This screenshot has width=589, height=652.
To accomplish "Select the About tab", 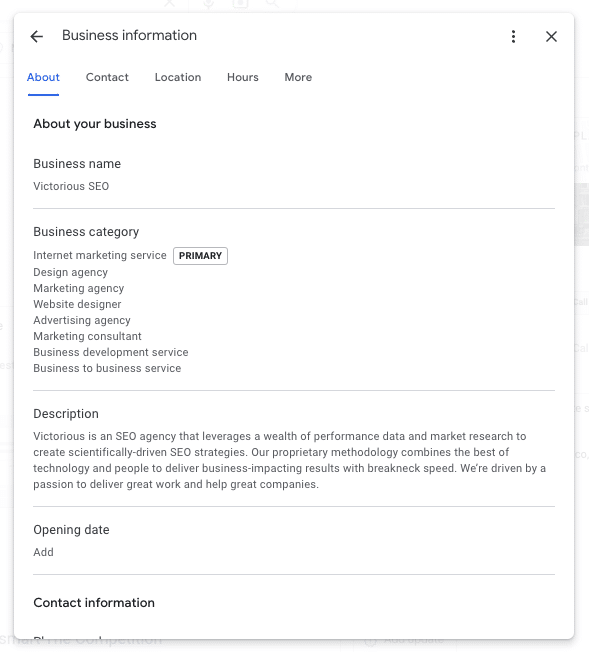I will (x=43, y=77).
